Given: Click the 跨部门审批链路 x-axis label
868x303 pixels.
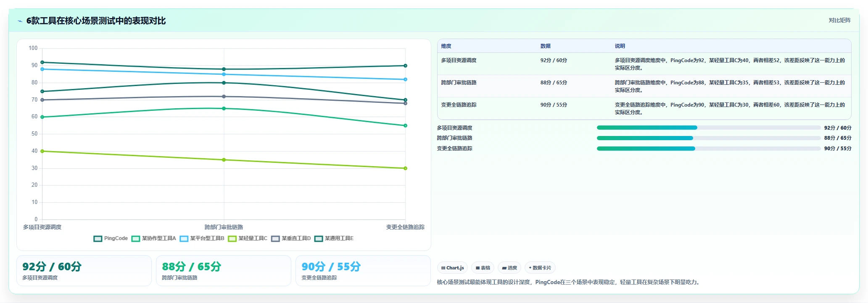Looking at the screenshot, I should [x=224, y=227].
